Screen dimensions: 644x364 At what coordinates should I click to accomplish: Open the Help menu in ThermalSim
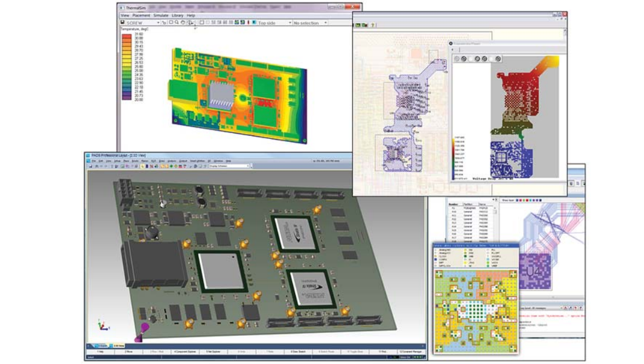coord(191,15)
